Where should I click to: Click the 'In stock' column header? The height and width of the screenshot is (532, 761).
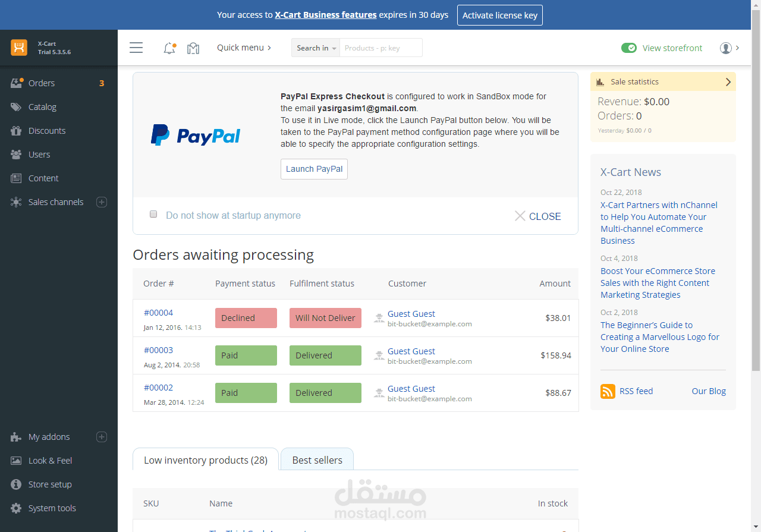click(553, 503)
